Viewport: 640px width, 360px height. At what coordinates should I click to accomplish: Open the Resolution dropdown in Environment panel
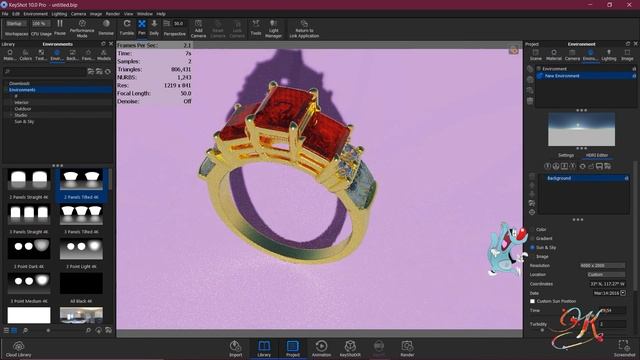pos(603,265)
